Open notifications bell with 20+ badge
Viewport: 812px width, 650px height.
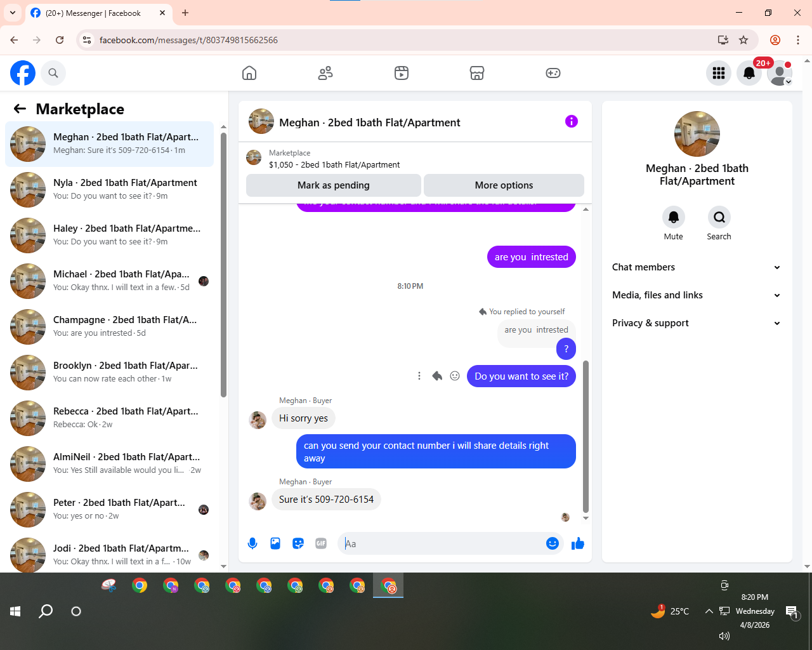[749, 73]
